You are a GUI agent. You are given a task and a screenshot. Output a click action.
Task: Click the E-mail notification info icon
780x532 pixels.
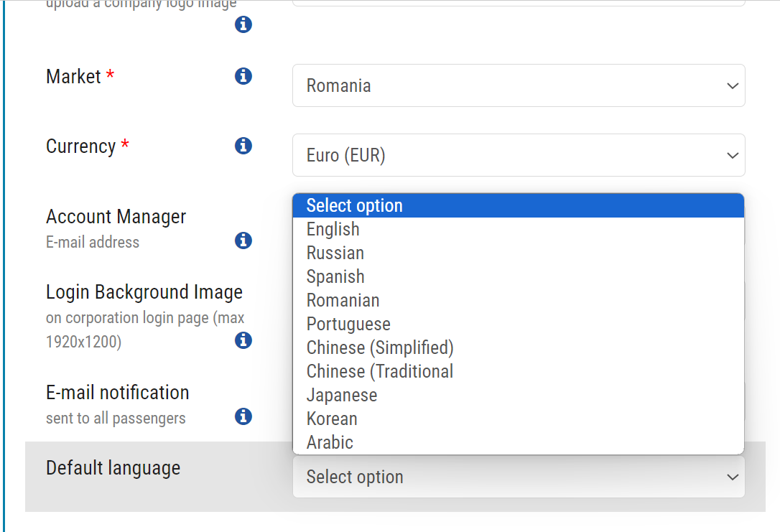tap(243, 416)
